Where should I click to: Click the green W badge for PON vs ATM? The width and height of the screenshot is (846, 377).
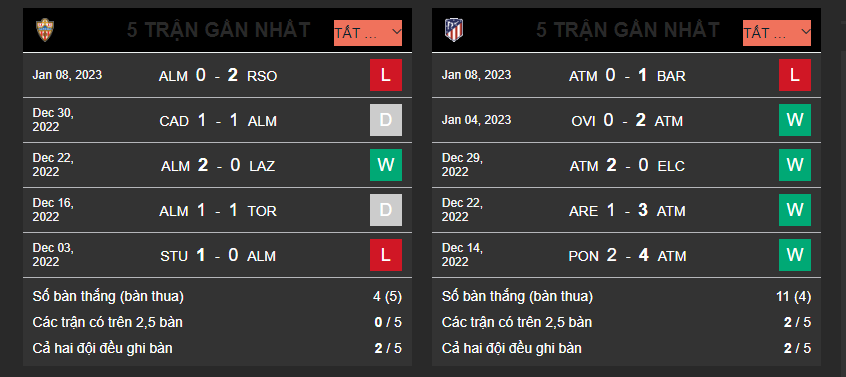[795, 255]
